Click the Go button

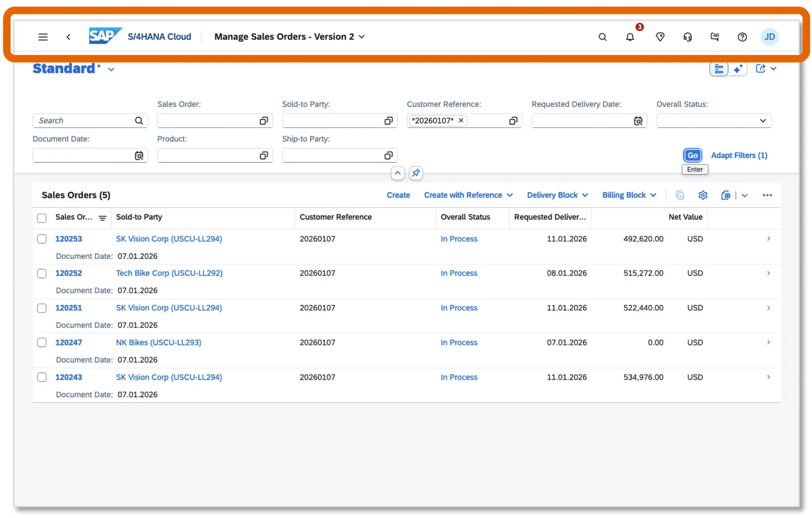click(693, 155)
